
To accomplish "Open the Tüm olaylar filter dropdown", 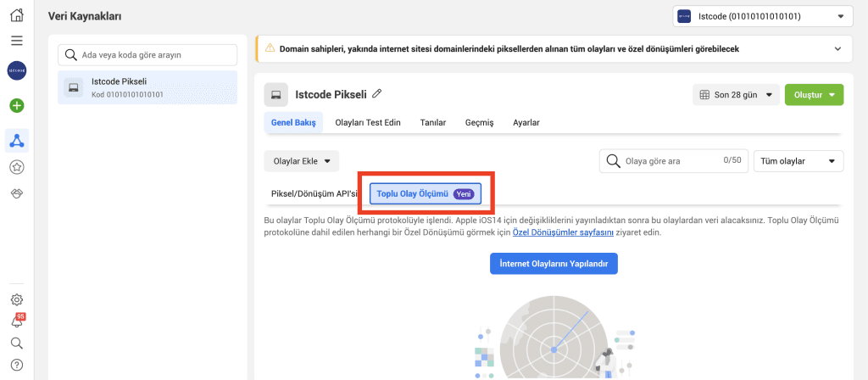I will click(798, 161).
